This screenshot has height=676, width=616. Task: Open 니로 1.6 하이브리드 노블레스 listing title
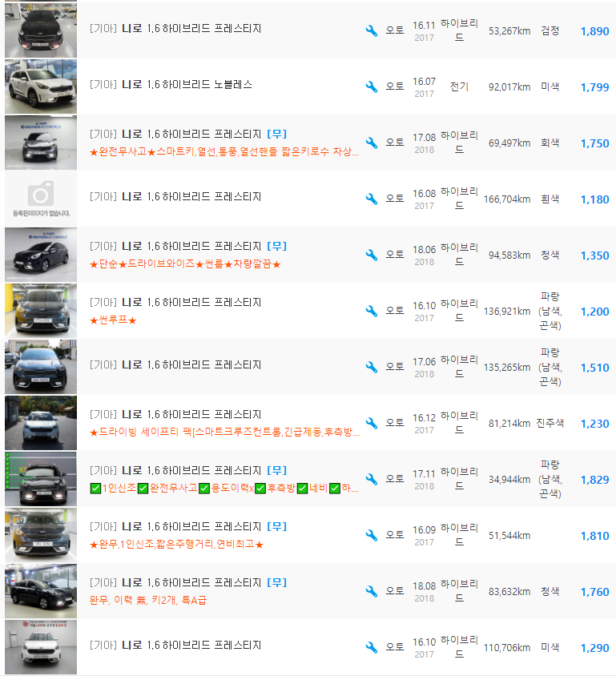point(171,85)
